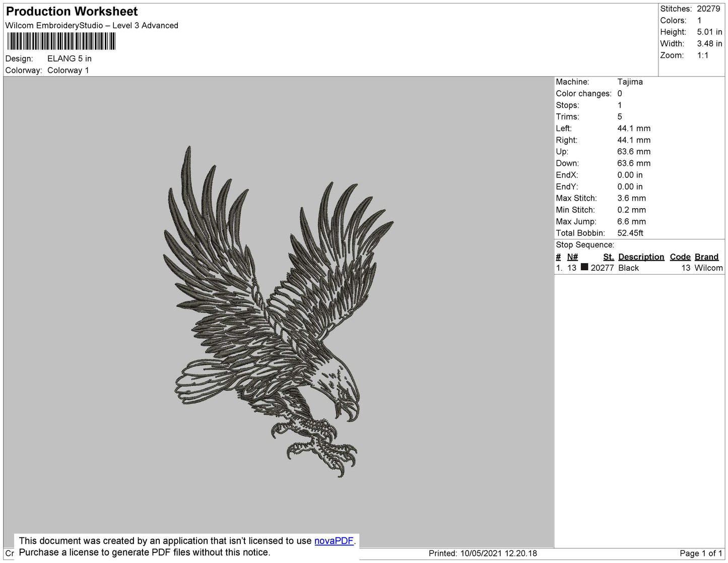The width and height of the screenshot is (728, 563).
Task: Select the Brand column header
Action: click(x=706, y=257)
